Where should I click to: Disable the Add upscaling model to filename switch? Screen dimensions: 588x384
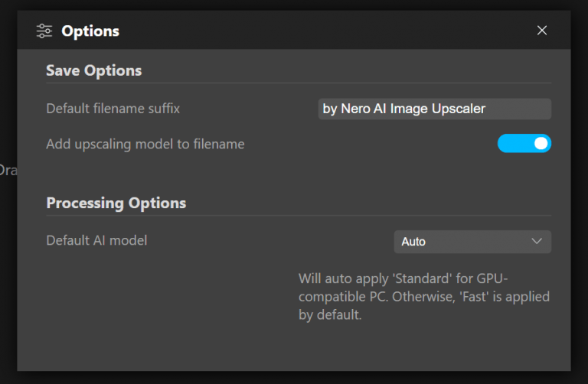point(524,144)
